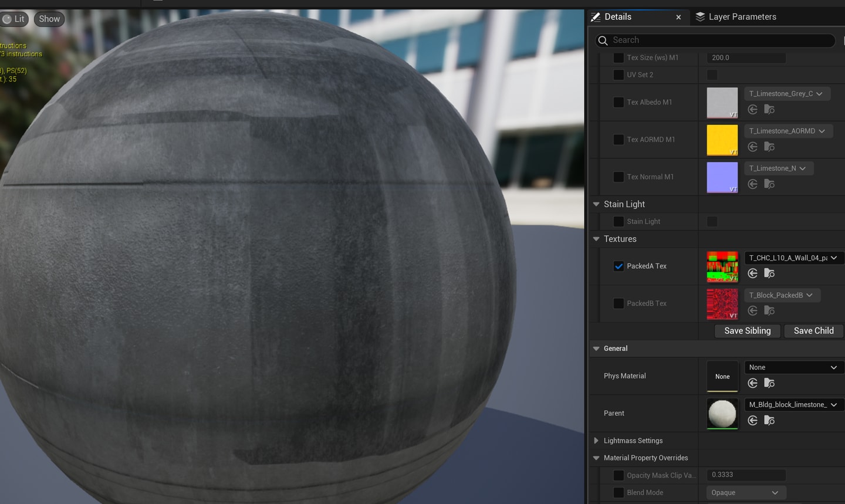Click the Phys Material None thumbnail
Screen dimensions: 845x504
pyautogui.click(x=722, y=377)
